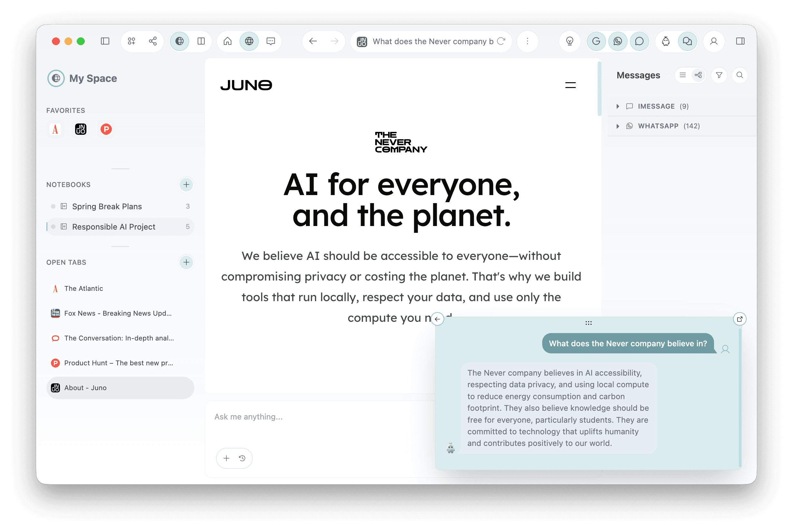Open the lightbulb assistant in the toolbar
This screenshot has height=532, width=793.
[570, 41]
